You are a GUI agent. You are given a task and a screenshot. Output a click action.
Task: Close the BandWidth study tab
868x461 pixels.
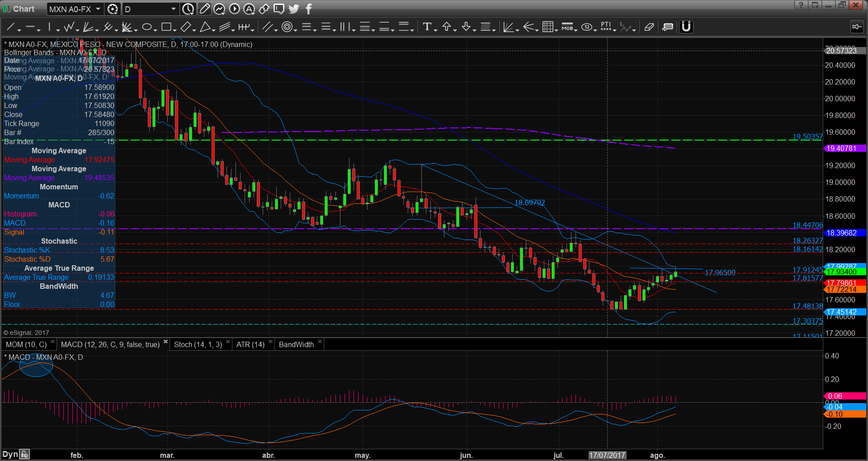(x=320, y=342)
